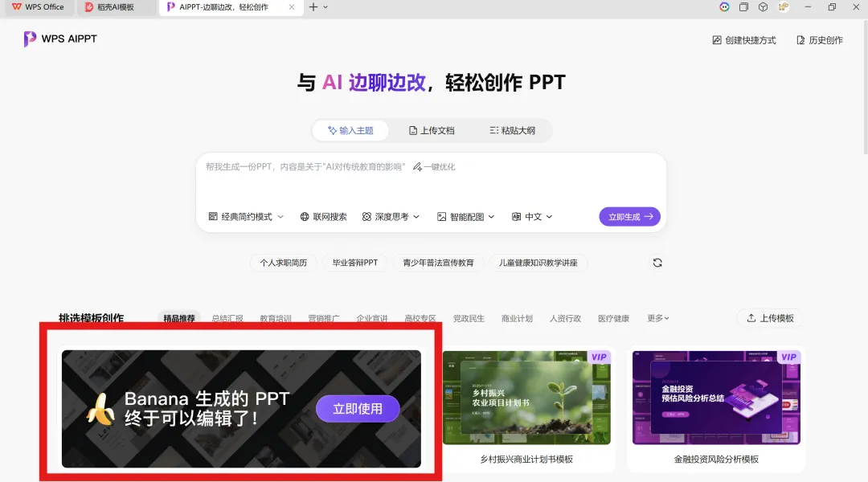868x482 pixels.
Task: Refresh the suggestions with the refresh icon
Action: pos(657,263)
